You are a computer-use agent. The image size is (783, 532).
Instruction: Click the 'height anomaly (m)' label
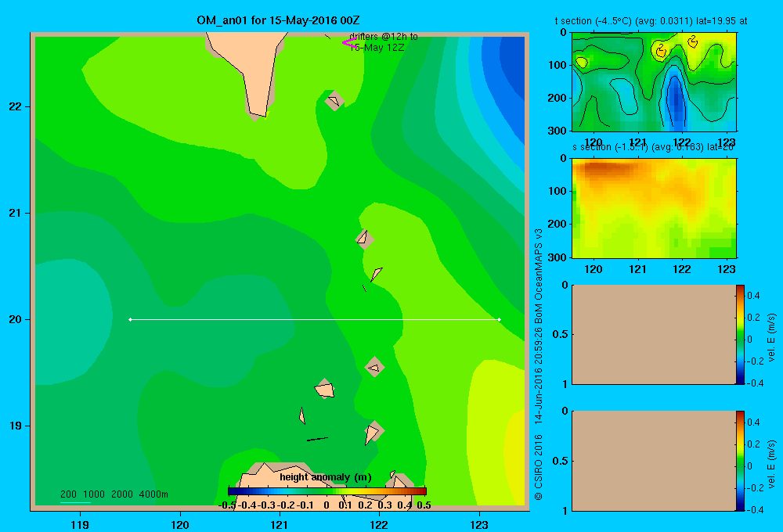(326, 477)
